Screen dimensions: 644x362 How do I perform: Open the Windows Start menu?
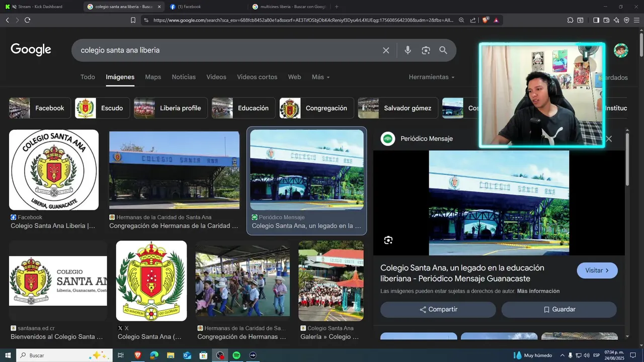8,355
